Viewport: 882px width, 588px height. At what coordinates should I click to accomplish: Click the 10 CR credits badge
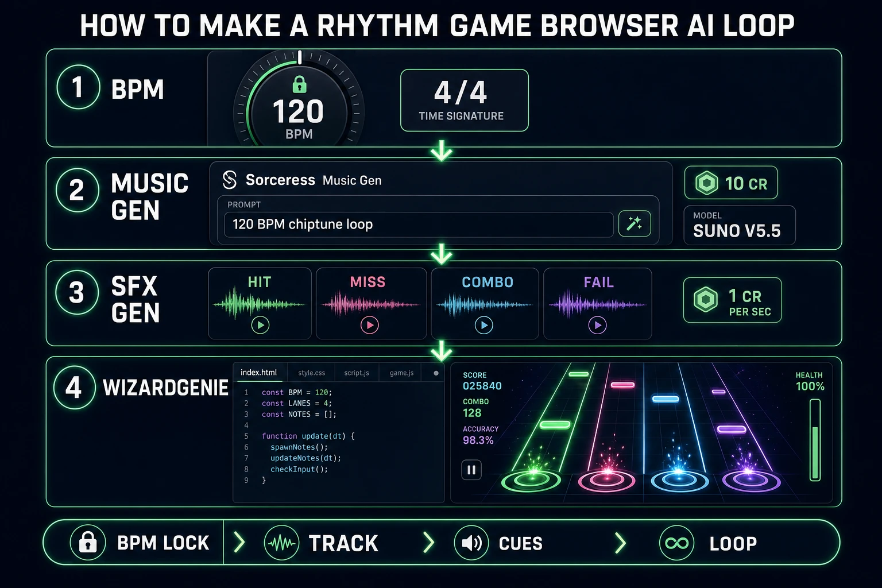pyautogui.click(x=731, y=183)
